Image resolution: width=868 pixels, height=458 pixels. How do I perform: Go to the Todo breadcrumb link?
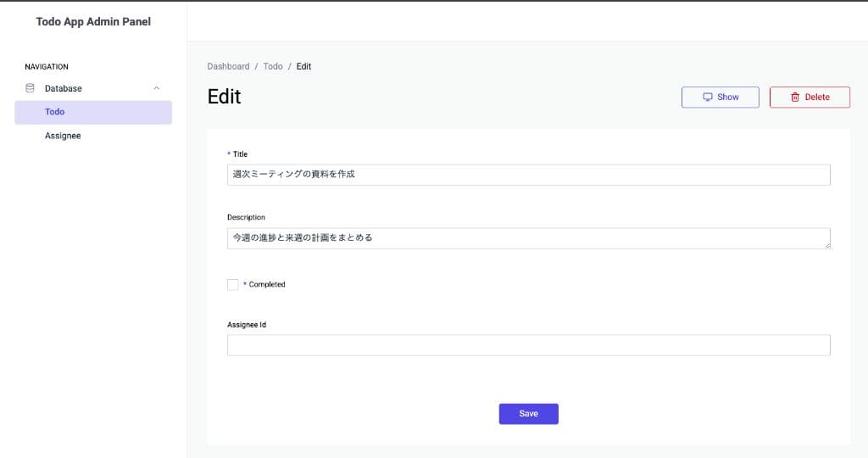(273, 66)
